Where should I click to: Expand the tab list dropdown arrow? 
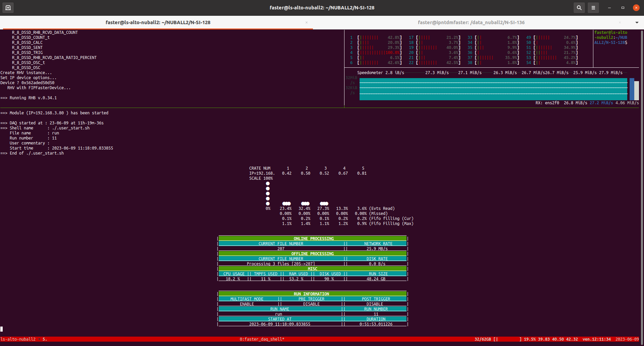pyautogui.click(x=637, y=22)
